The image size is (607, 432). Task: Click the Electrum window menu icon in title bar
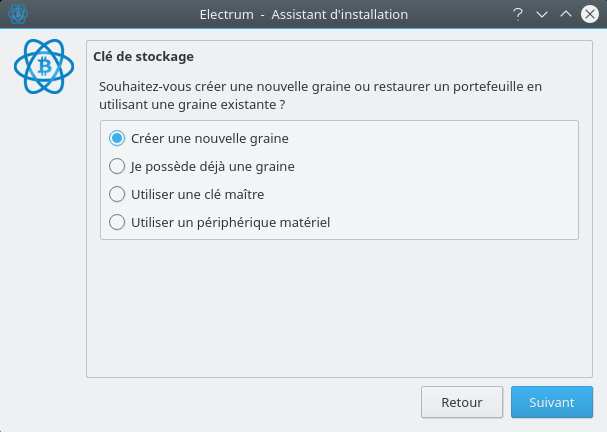(17, 14)
